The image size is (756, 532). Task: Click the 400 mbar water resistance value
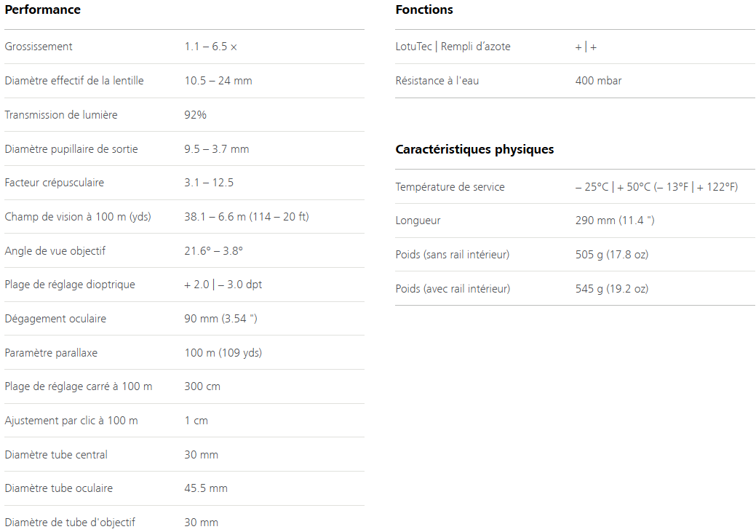[x=598, y=81]
